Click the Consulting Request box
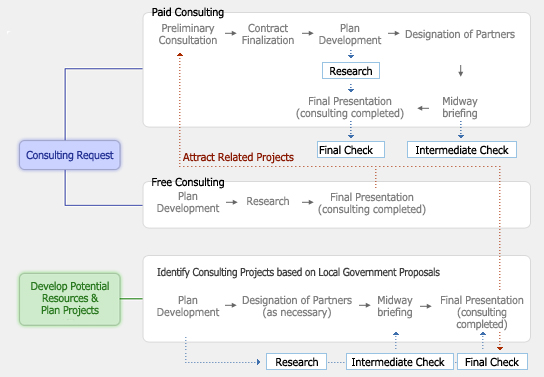The width and height of the screenshot is (544, 377). coord(70,155)
